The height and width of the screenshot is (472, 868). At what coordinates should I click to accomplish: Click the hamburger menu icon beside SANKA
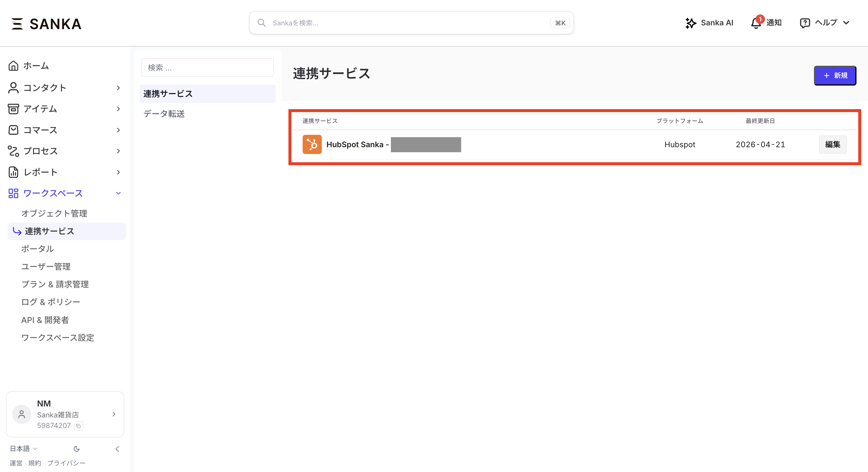pyautogui.click(x=17, y=24)
